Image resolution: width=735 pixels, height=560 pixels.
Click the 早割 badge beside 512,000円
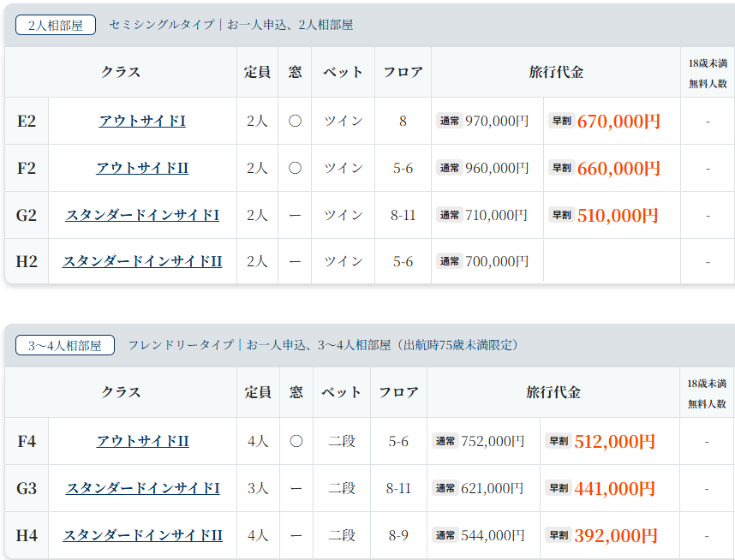coord(558,441)
